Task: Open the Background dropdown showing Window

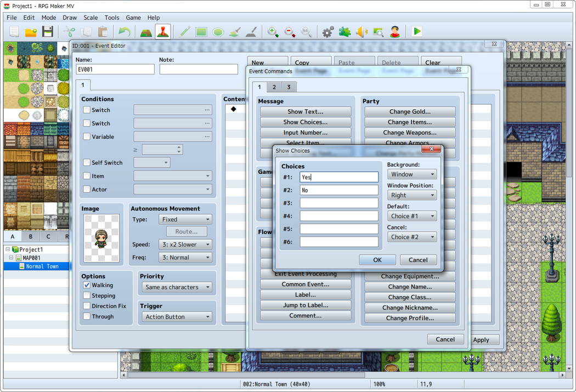Action: [412, 174]
